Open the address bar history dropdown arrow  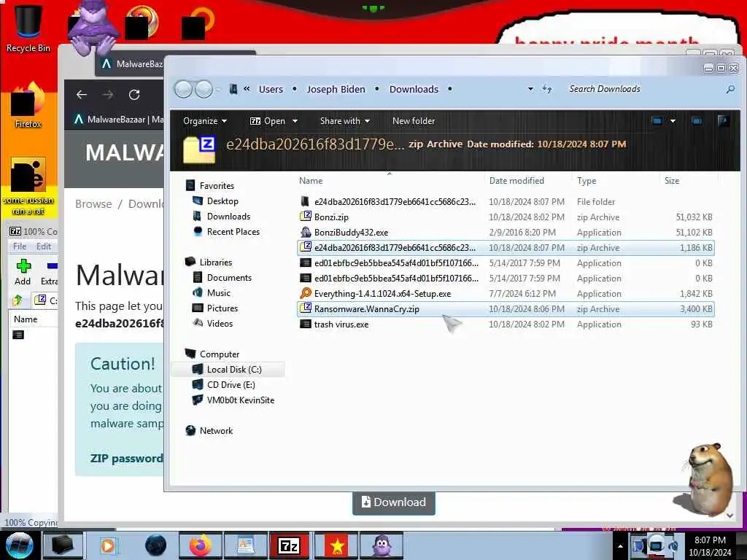[x=530, y=89]
